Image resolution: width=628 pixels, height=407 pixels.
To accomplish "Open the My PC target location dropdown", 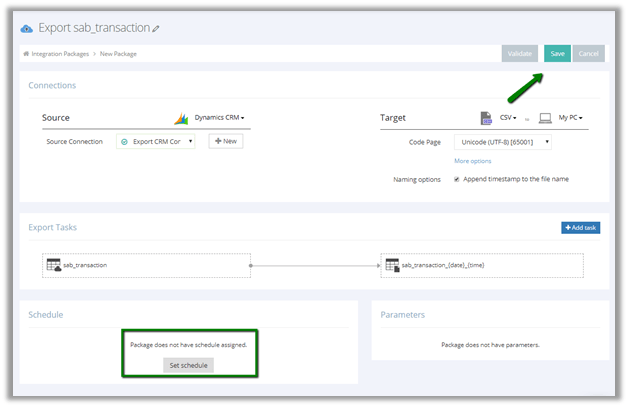I will (x=570, y=118).
